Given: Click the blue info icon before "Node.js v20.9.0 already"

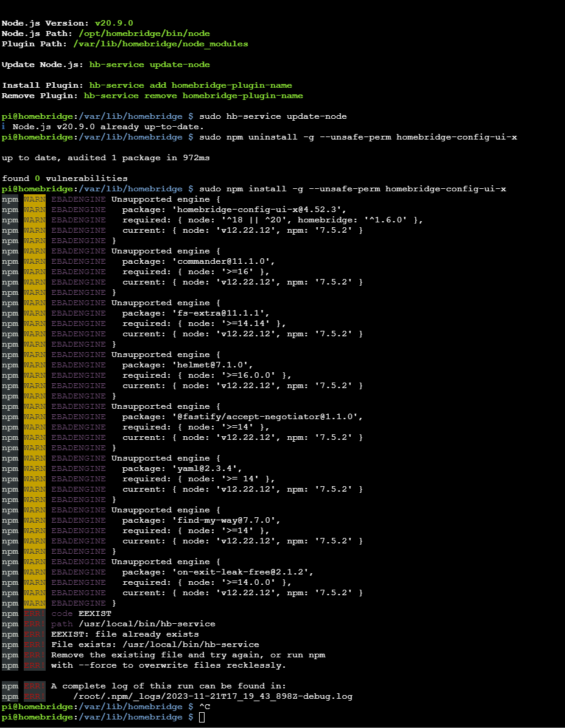Looking at the screenshot, I should pyautogui.click(x=4, y=127).
